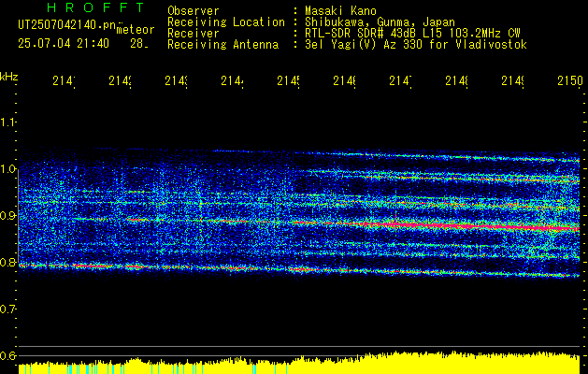Viewport: 588px width, 374px height.
Task: Click the 1.0 kHz axis label
Action: [7, 169]
